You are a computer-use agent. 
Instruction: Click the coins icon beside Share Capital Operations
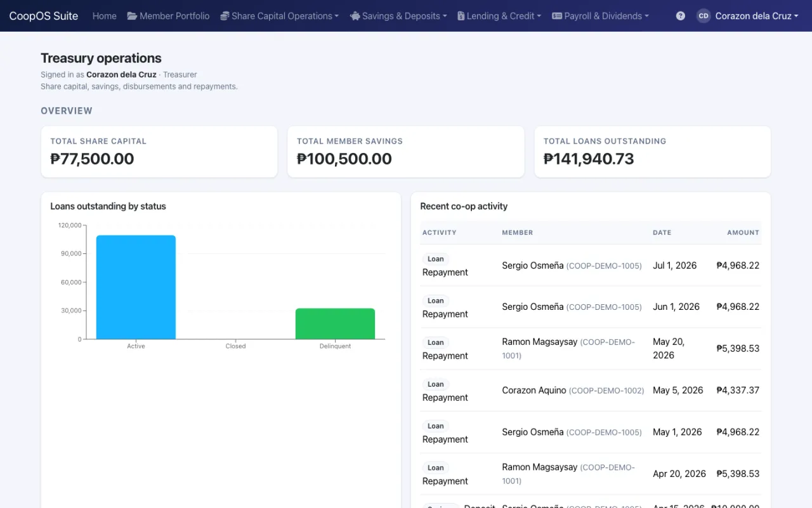(225, 16)
